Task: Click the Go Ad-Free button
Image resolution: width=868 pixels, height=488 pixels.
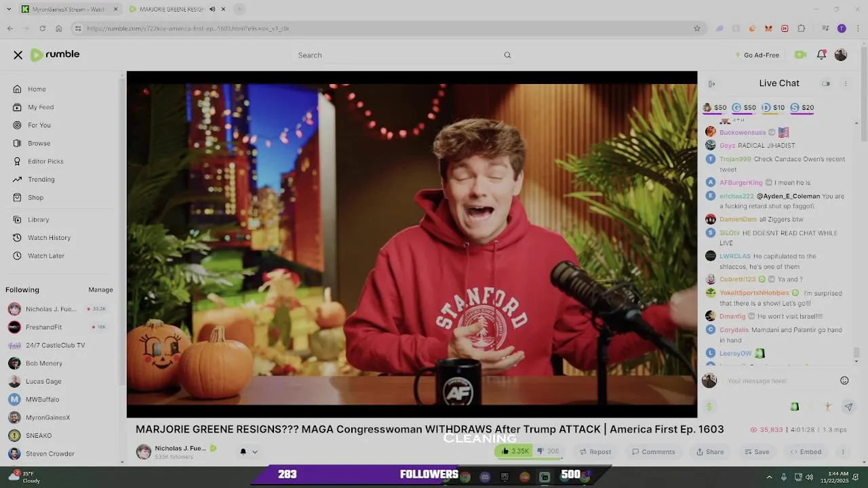Action: [757, 55]
